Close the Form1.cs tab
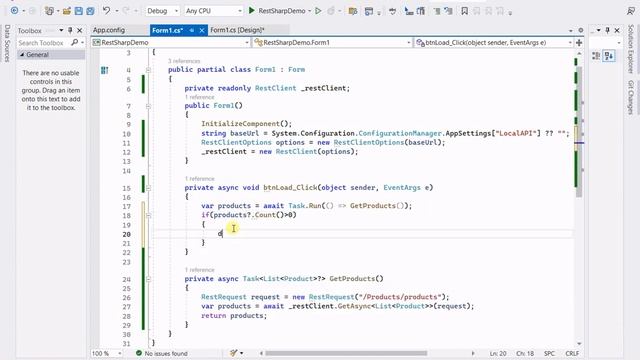The image size is (640, 360). click(x=201, y=30)
